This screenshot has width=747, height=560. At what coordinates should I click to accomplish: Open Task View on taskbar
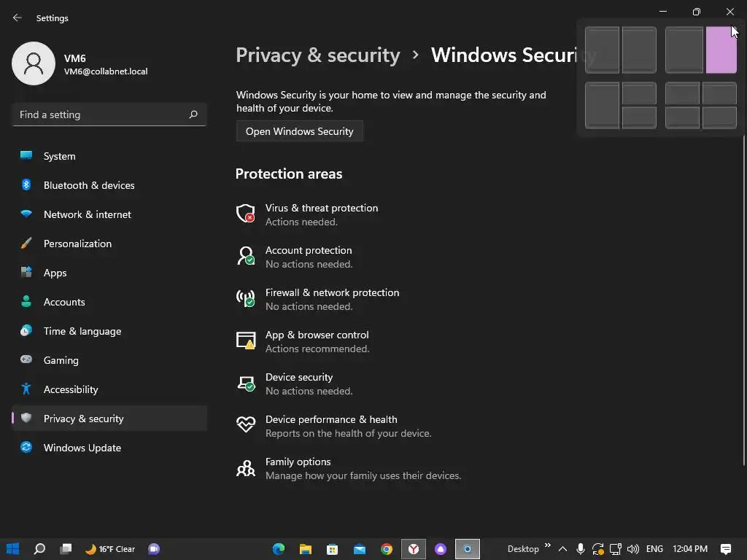(x=66, y=549)
